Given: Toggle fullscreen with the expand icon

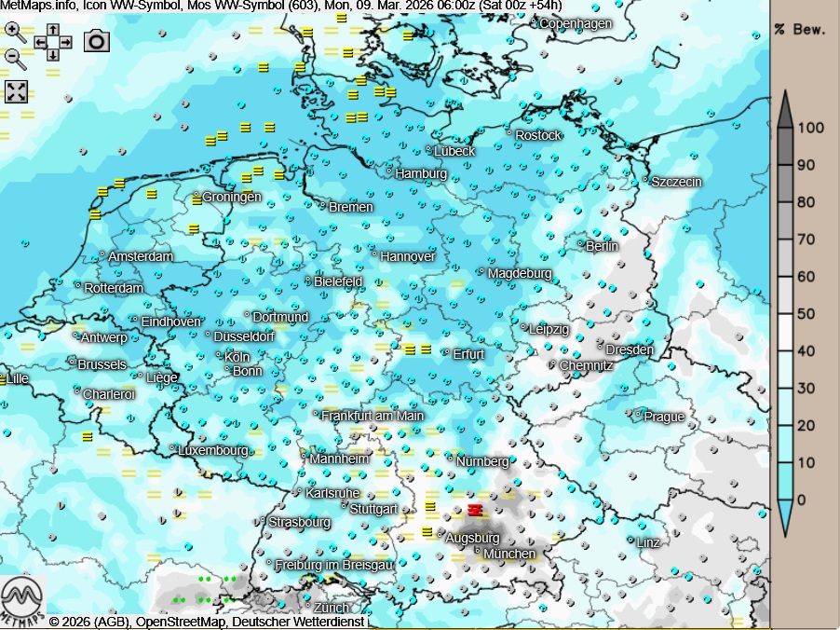Looking at the screenshot, I should click(x=17, y=91).
